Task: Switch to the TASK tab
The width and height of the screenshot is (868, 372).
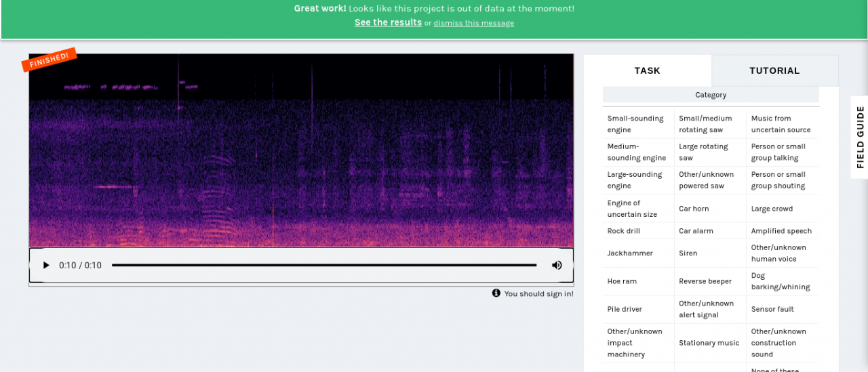Action: 647,70
